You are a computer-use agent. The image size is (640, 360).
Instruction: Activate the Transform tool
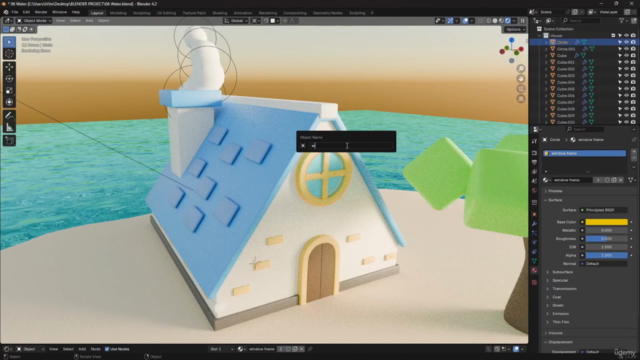coord(9,102)
